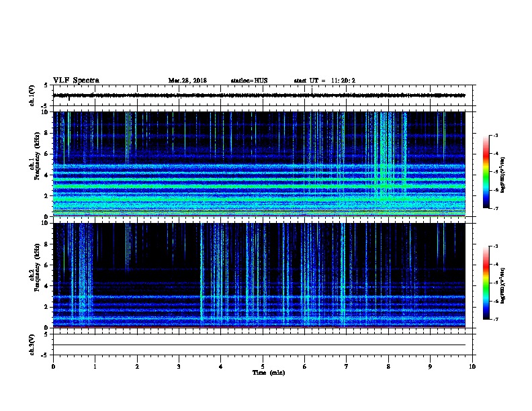
Task: Click the flat ch.3 voltage trace line
Action: [x=259, y=345]
